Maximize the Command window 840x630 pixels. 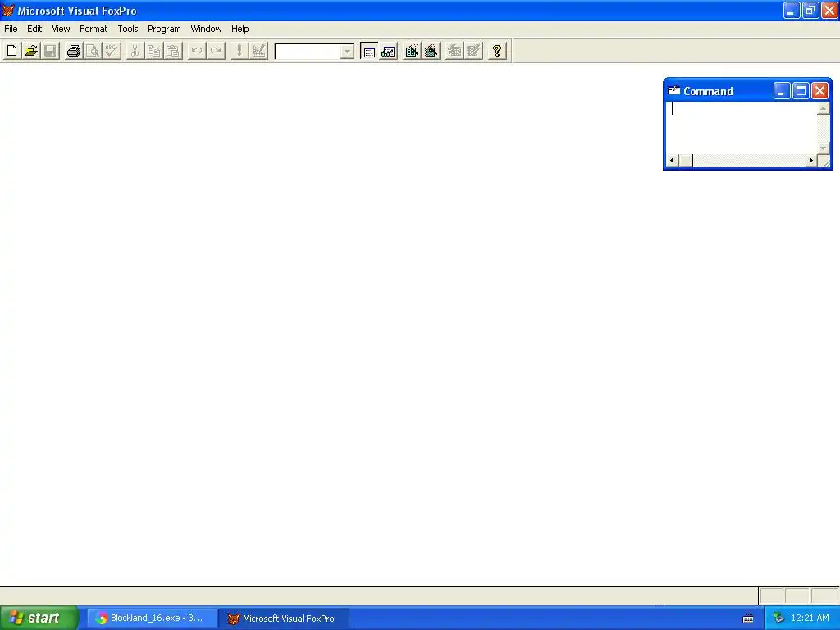801,91
